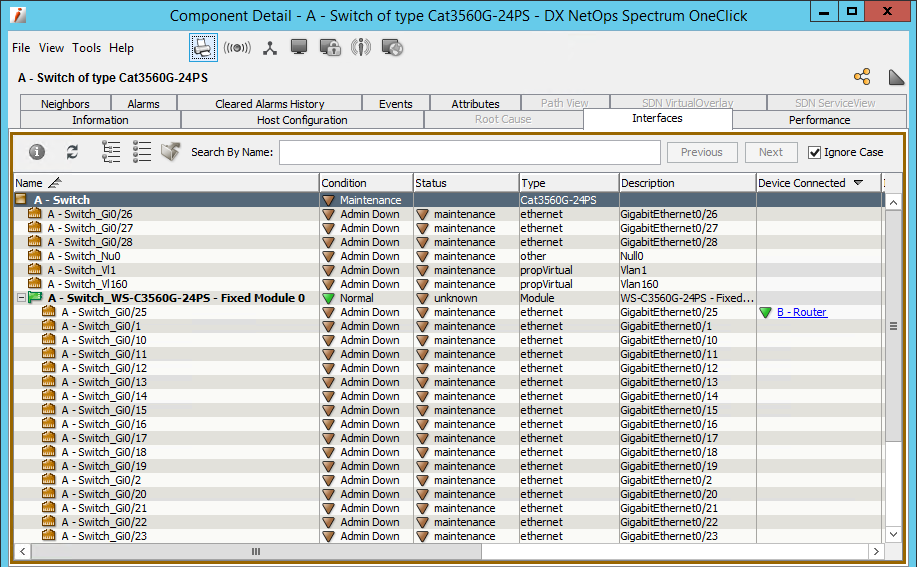
Task: Switch to the Performance tab
Action: tap(819, 120)
